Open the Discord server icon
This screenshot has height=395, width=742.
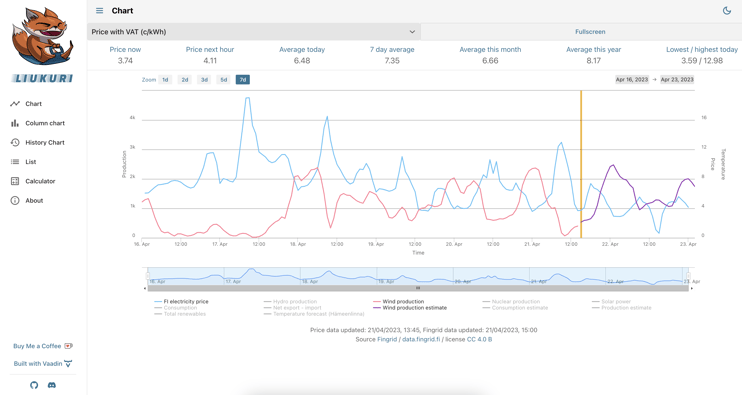tap(52, 385)
